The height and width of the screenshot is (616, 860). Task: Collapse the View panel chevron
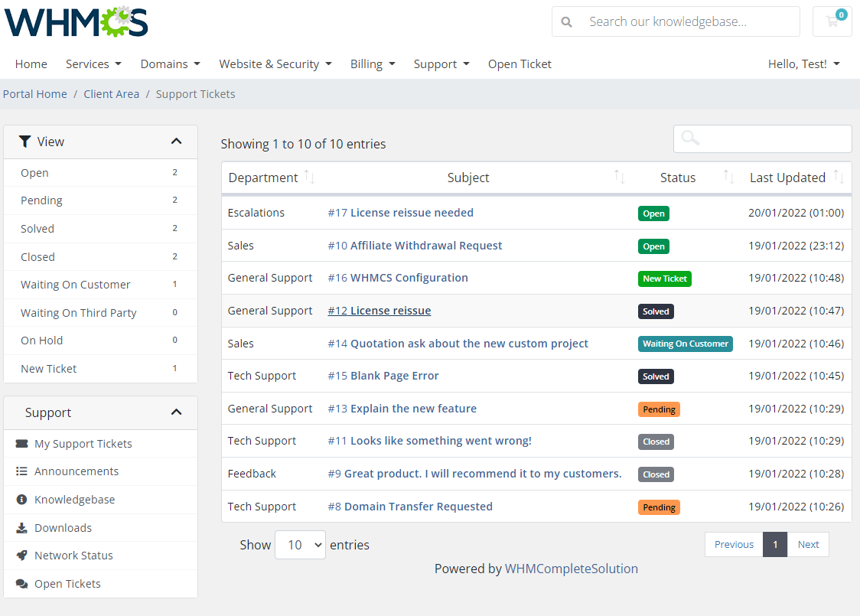[176, 142]
